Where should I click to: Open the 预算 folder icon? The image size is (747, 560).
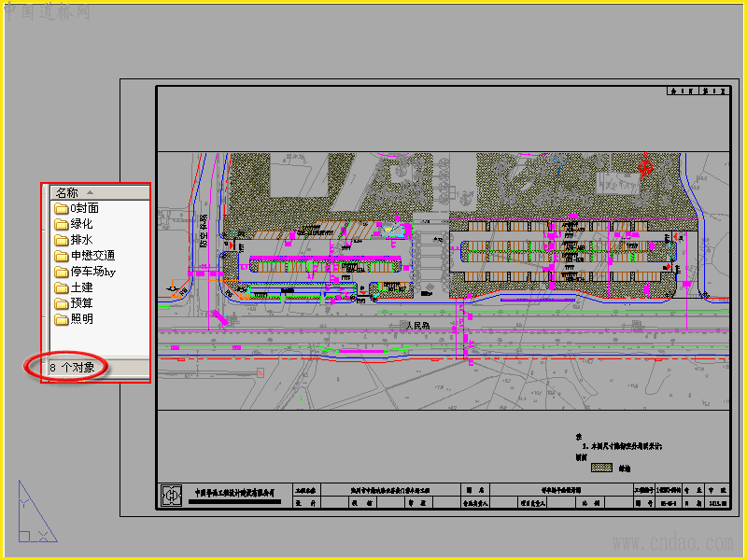click(x=61, y=303)
